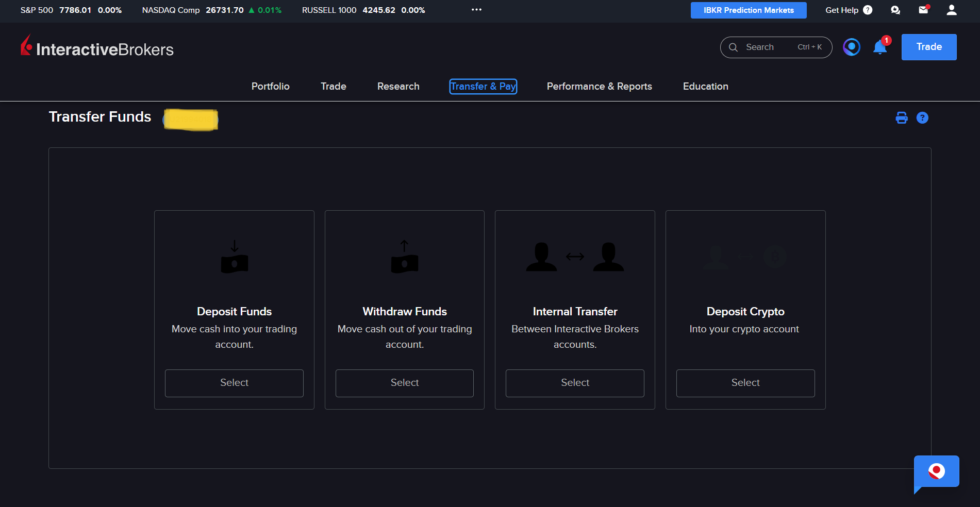Expand more market indices with ellipsis
980x507 pixels.
tap(476, 10)
